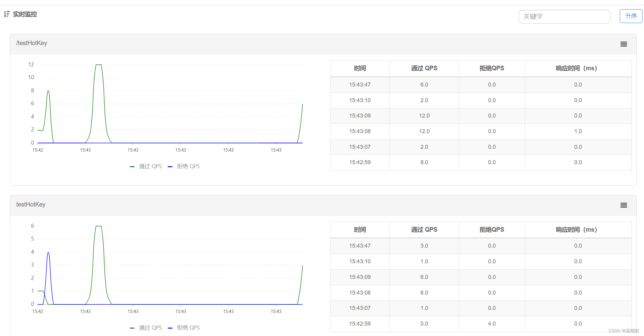Viewport: 644px width, 336px height.
Task: Click 3.0 通过 QPS value in testHotKey table
Action: click(x=424, y=246)
